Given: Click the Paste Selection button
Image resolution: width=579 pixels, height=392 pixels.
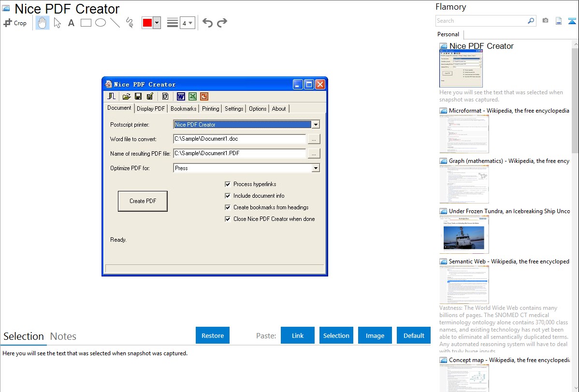Looking at the screenshot, I should click(336, 335).
